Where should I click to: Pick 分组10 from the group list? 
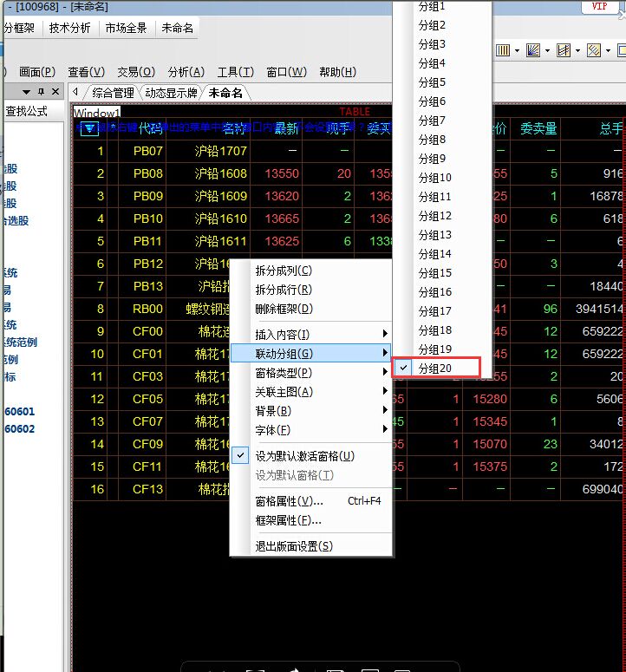(x=435, y=178)
